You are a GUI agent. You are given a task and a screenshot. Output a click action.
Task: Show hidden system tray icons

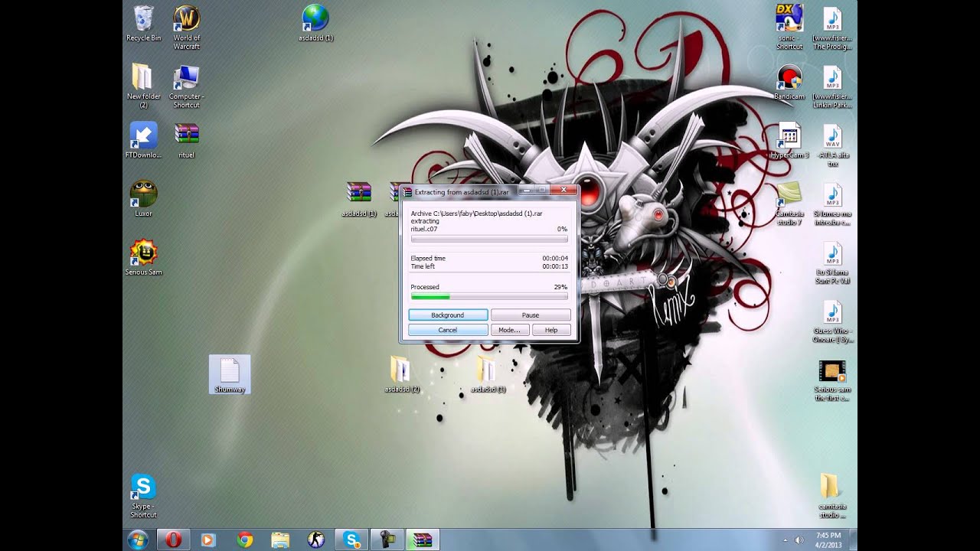(x=785, y=540)
